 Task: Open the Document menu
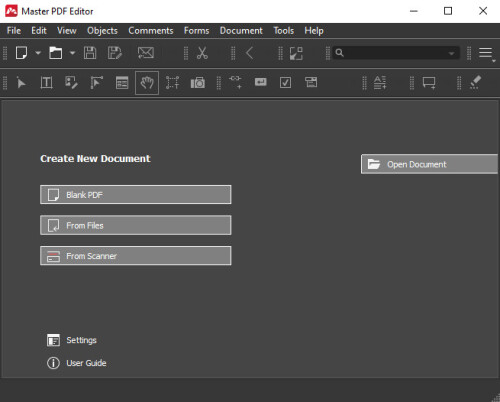(x=241, y=31)
